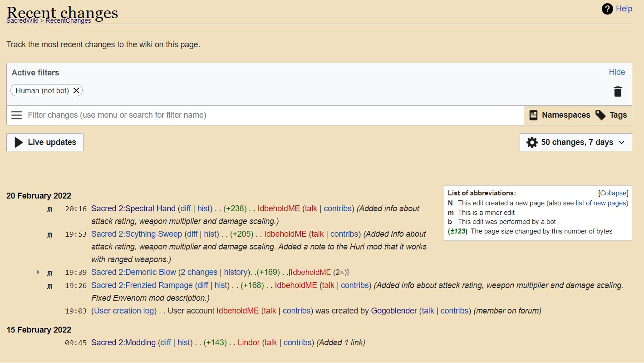Image resolution: width=644 pixels, height=363 pixels.
Task: Open IdbeholdME talk link in user creation row
Action: click(270, 311)
